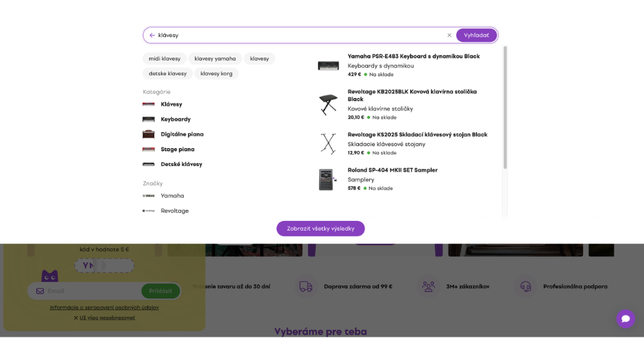Open Yamaha PSR-E483 keyboard thumbnail
This screenshot has height=343, width=644.
click(x=328, y=66)
